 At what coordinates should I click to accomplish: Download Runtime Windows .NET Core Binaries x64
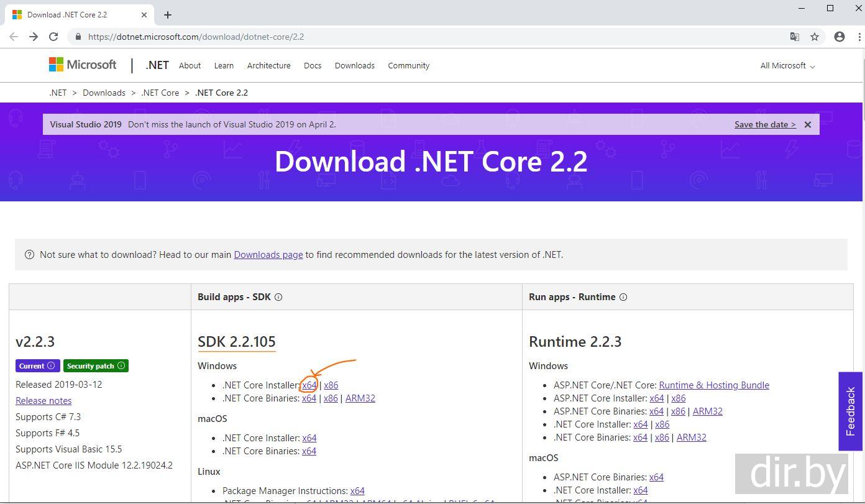coord(640,438)
